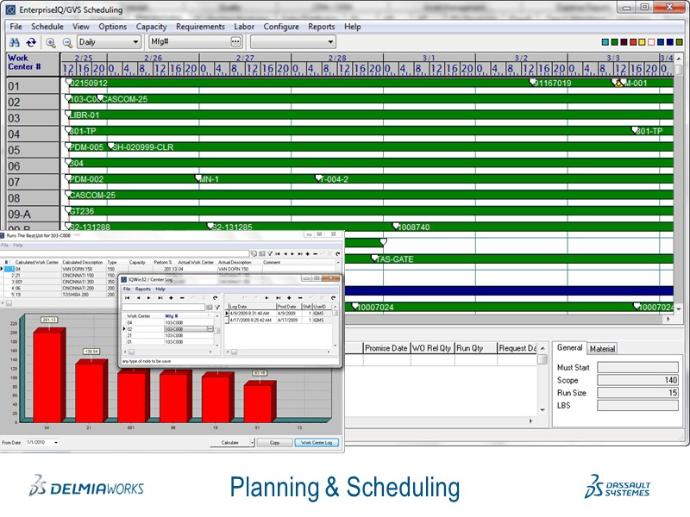Click the Mfg# ellipsis lookup button
The width and height of the screenshot is (690, 517).
pyautogui.click(x=236, y=42)
